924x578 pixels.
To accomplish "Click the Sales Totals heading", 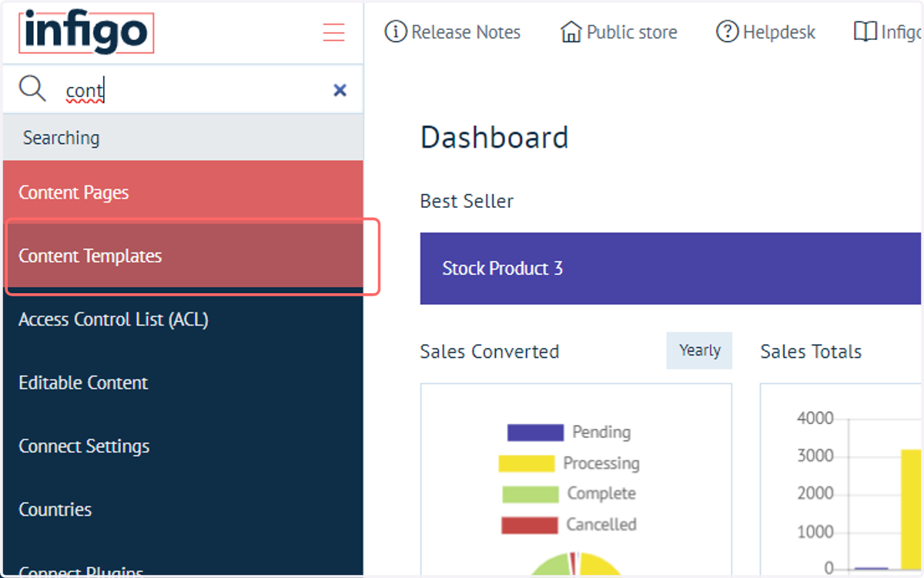I will tap(811, 352).
